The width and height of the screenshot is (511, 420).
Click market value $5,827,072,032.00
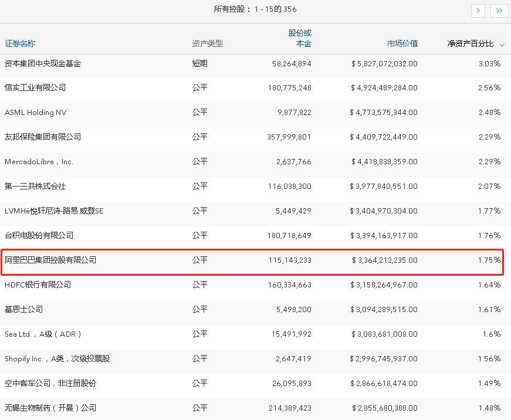point(384,63)
